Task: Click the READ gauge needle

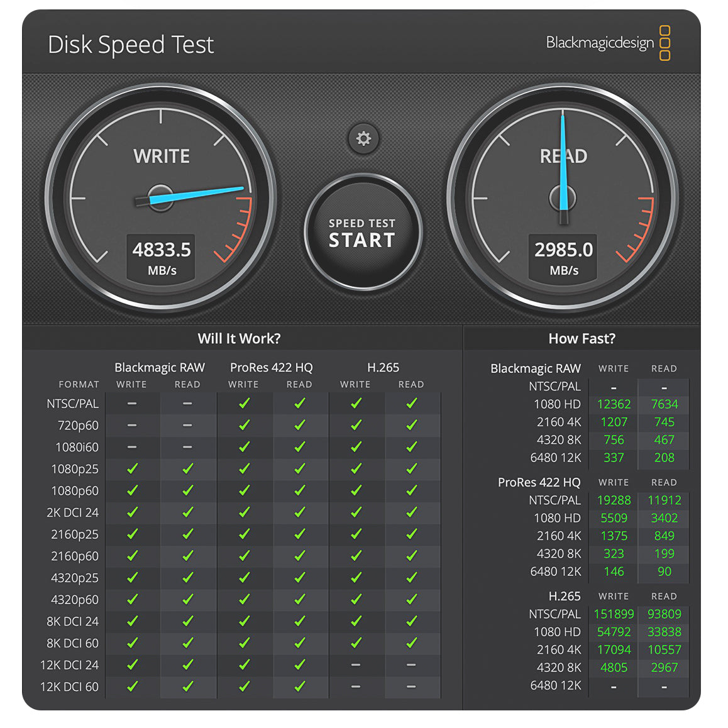Action: (564, 151)
